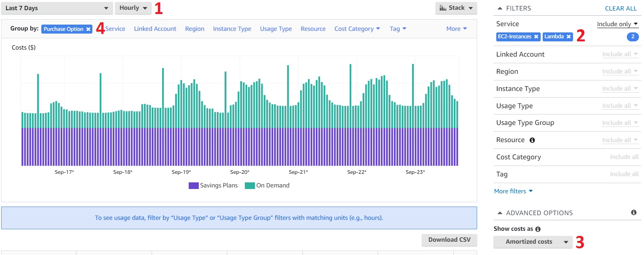The width and height of the screenshot is (644, 255).
Task: Remove the EC2-Instances service filter
Action: tap(536, 37)
